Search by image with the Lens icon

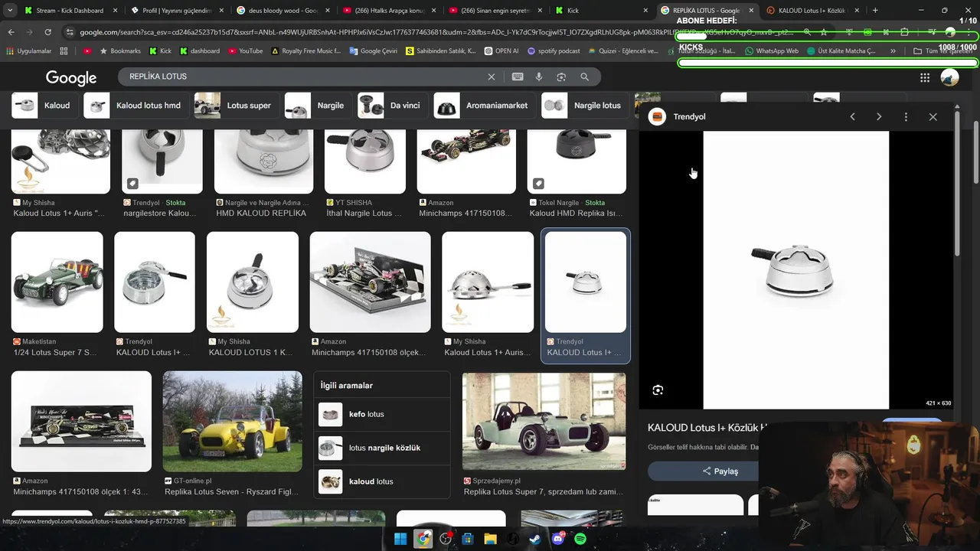[561, 77]
